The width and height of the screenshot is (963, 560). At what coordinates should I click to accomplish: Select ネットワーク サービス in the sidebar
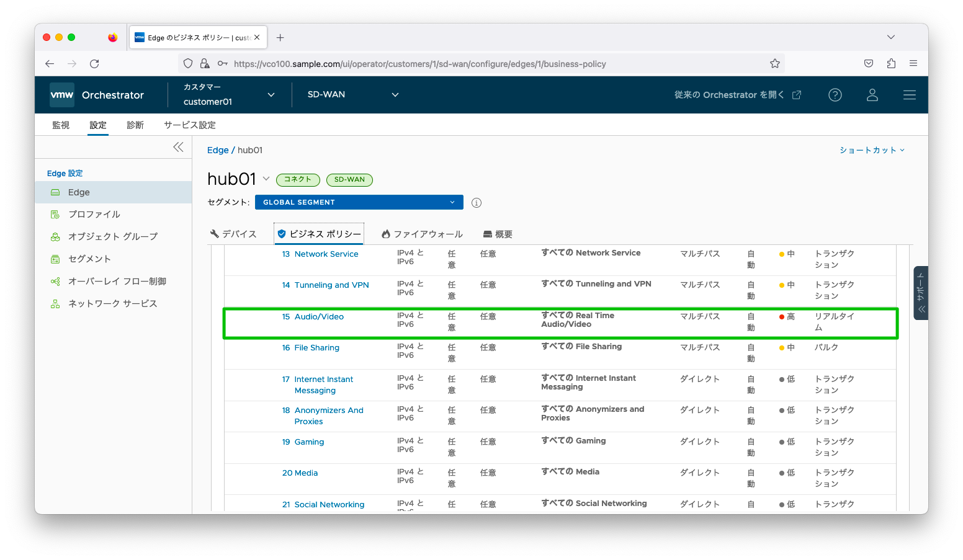coord(113,304)
